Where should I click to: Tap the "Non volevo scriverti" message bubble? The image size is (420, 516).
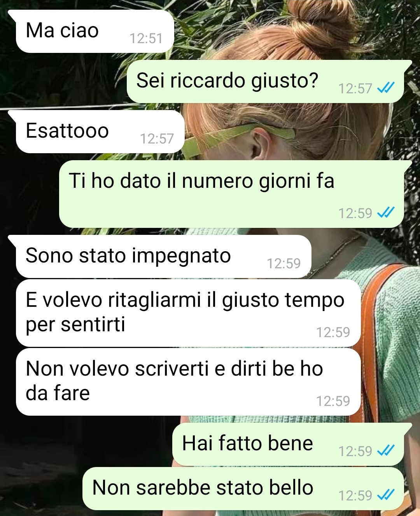point(188,381)
